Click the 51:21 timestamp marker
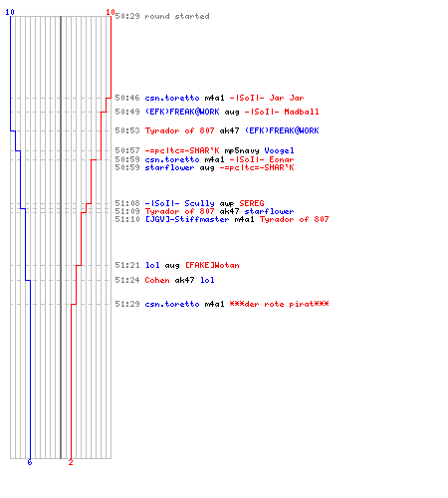448x498 pixels. pyautogui.click(x=127, y=265)
